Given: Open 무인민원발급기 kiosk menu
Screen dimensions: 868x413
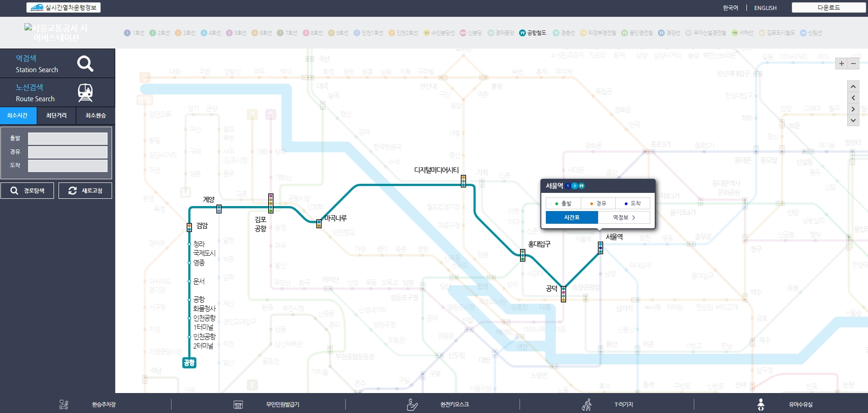Looking at the screenshot, I should tap(266, 404).
